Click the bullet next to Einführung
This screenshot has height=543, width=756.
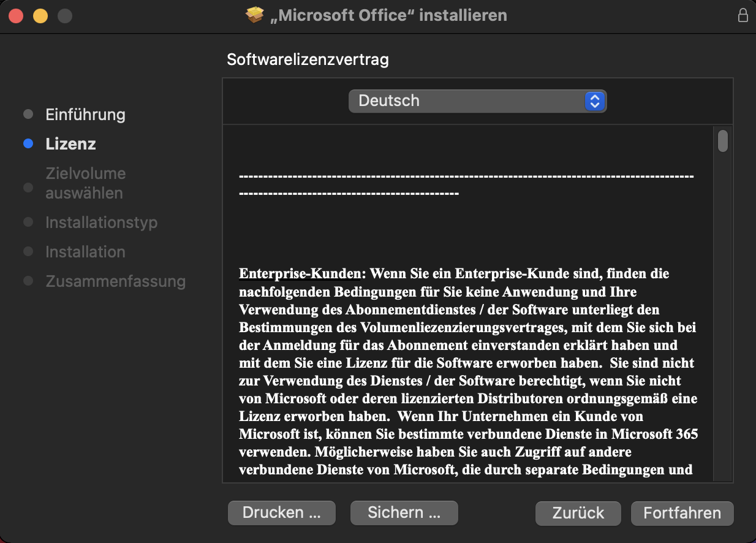point(28,115)
